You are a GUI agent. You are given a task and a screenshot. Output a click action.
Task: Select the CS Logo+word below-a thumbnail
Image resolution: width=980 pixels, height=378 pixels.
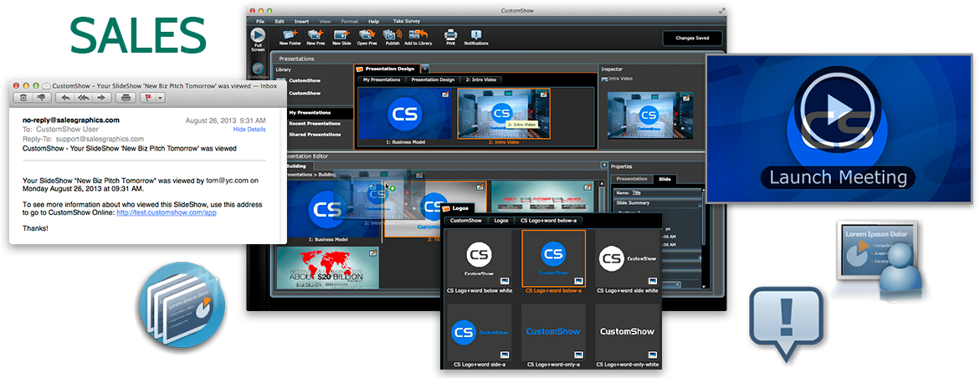click(x=553, y=258)
